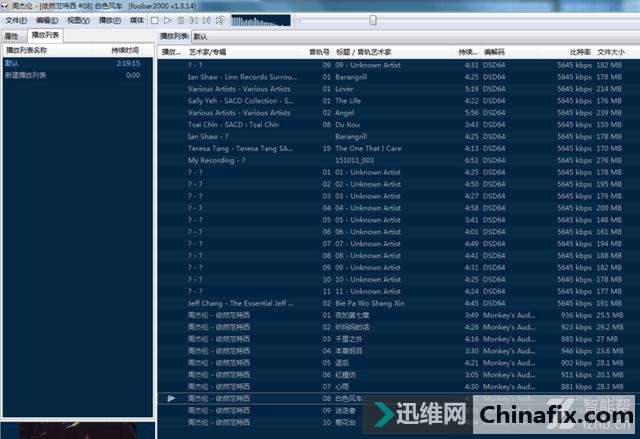Image resolution: width=640 pixels, height=439 pixels.
Task: Select My Recording track 151011_003
Action: (398, 160)
